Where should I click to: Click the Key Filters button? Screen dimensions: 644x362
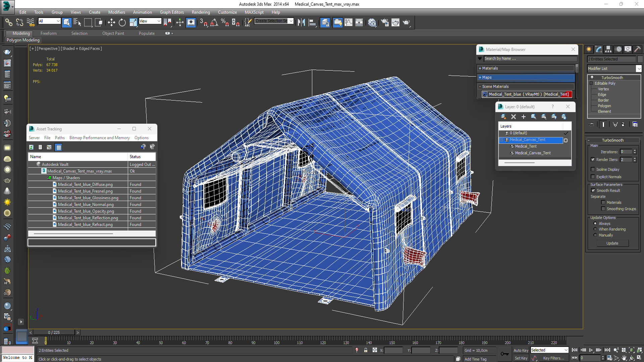tap(554, 358)
